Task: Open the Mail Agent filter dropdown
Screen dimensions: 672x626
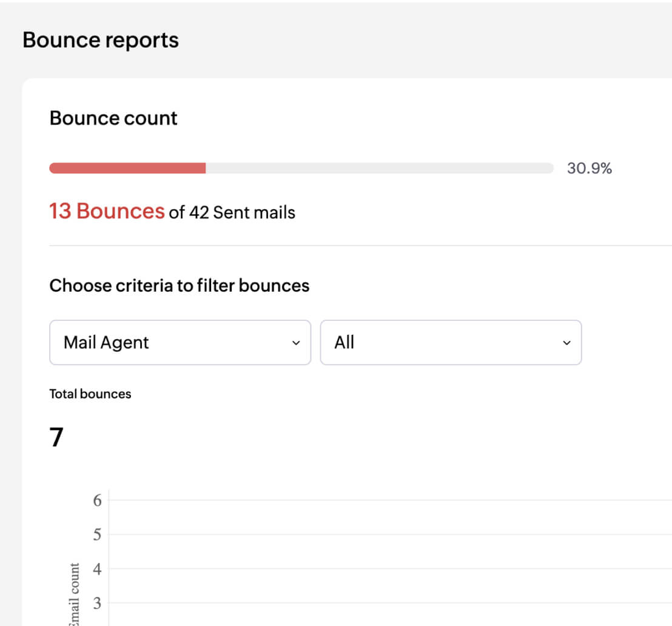Action: [x=180, y=343]
